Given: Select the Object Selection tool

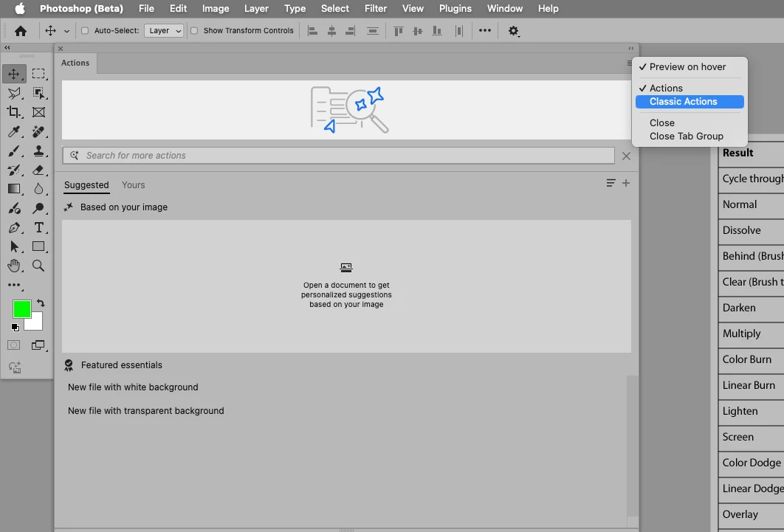Looking at the screenshot, I should pos(38,93).
